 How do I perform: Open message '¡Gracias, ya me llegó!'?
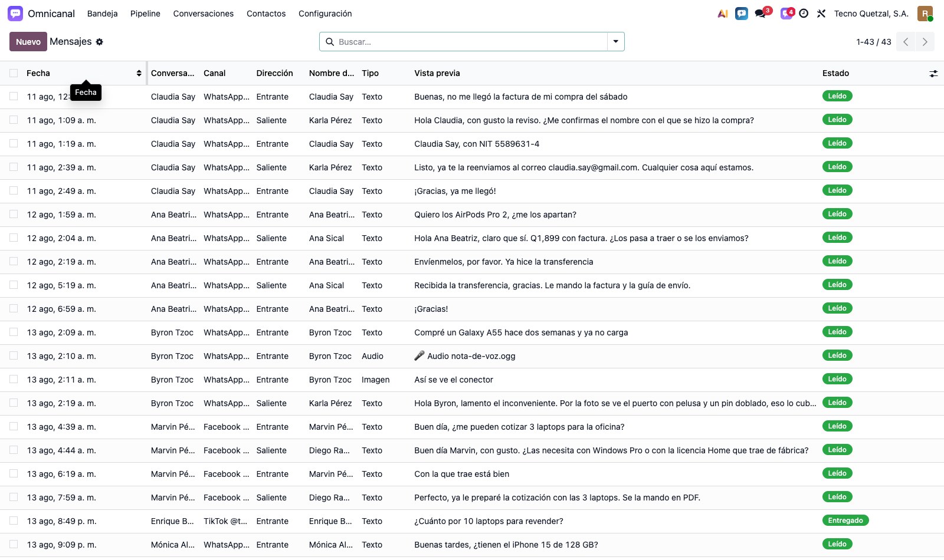pyautogui.click(x=455, y=191)
